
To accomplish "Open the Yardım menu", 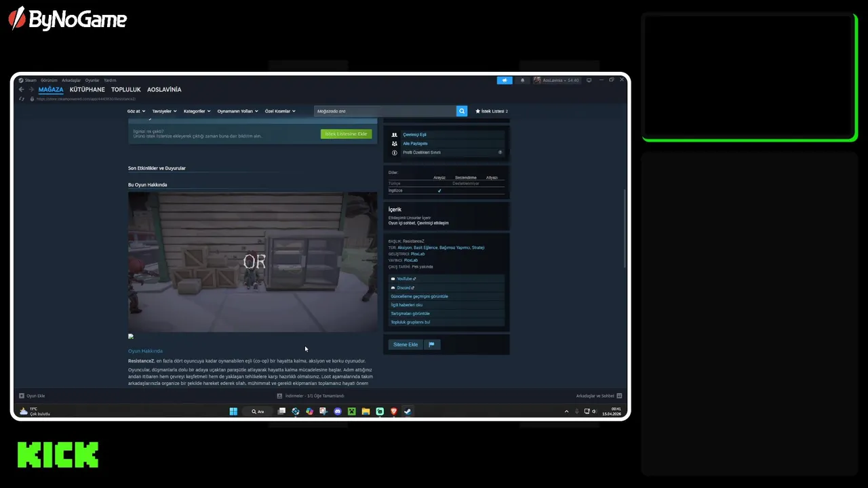I will 110,80.
